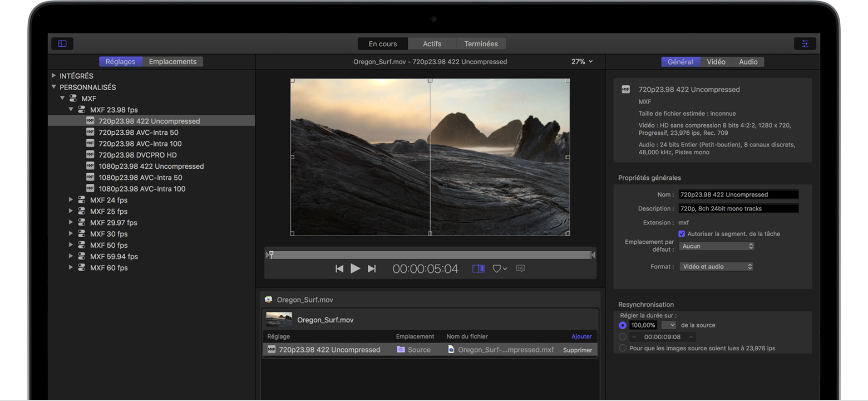
Task: Open the 27% zoom level menu
Action: pyautogui.click(x=581, y=62)
